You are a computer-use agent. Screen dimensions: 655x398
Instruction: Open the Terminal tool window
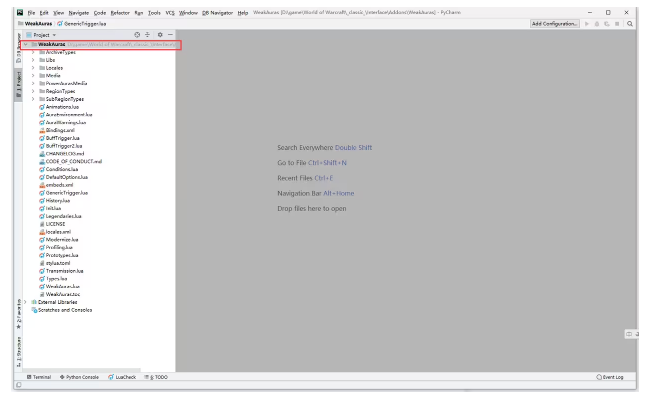pyautogui.click(x=39, y=377)
